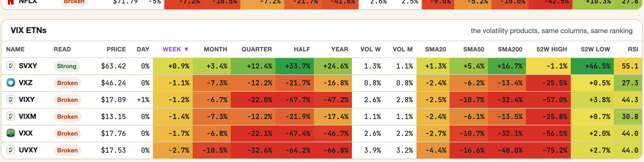
Task: Sort by the SMA200 column header
Action: point(510,49)
